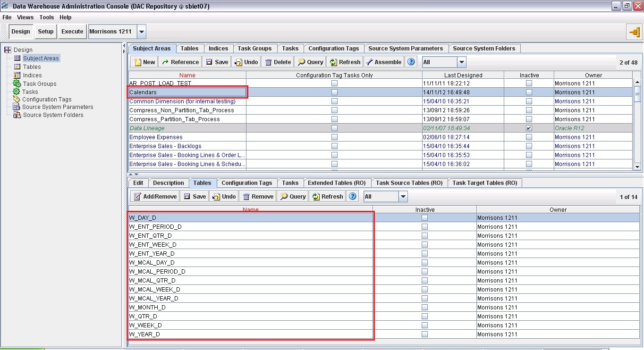Delete the selected subject area
The width and height of the screenshot is (644, 350).
click(x=277, y=61)
